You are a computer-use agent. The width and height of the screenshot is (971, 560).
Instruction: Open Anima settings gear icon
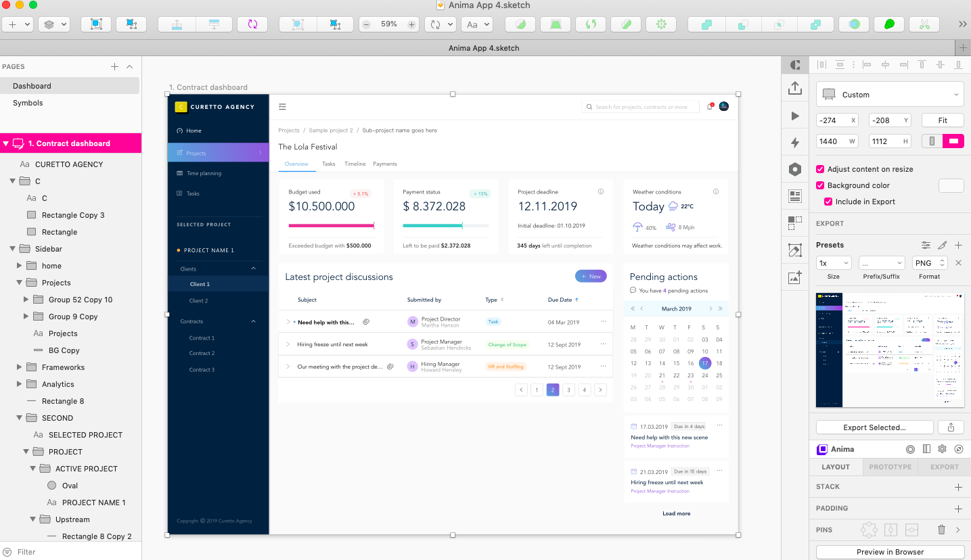click(x=942, y=449)
